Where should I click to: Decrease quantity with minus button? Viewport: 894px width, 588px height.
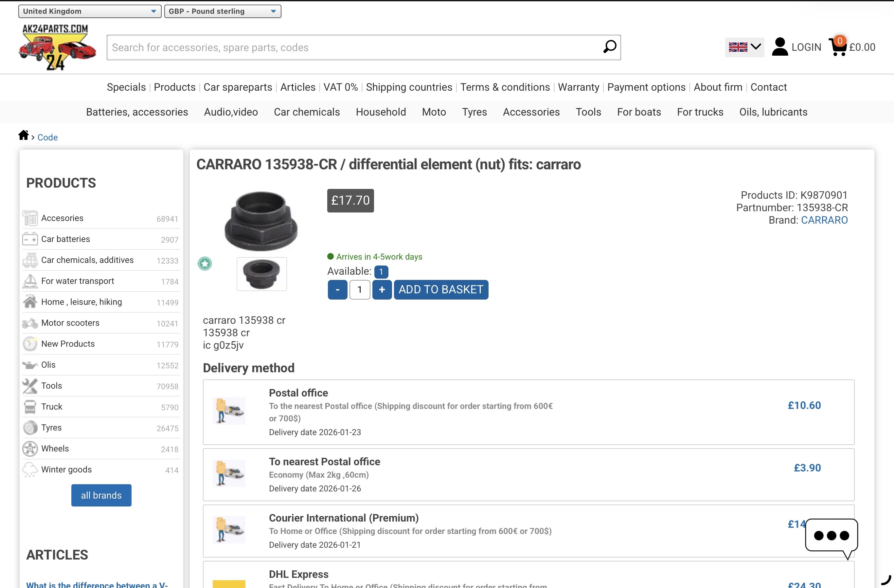[x=337, y=290]
